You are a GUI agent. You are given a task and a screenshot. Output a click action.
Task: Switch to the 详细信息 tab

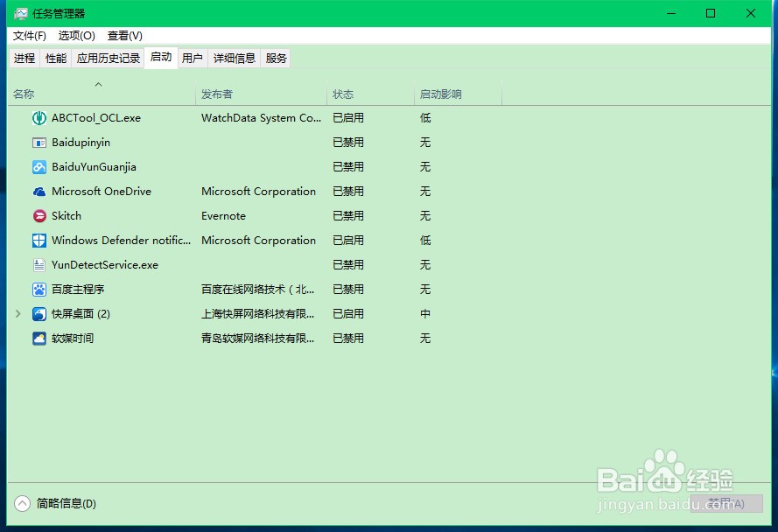[235, 59]
